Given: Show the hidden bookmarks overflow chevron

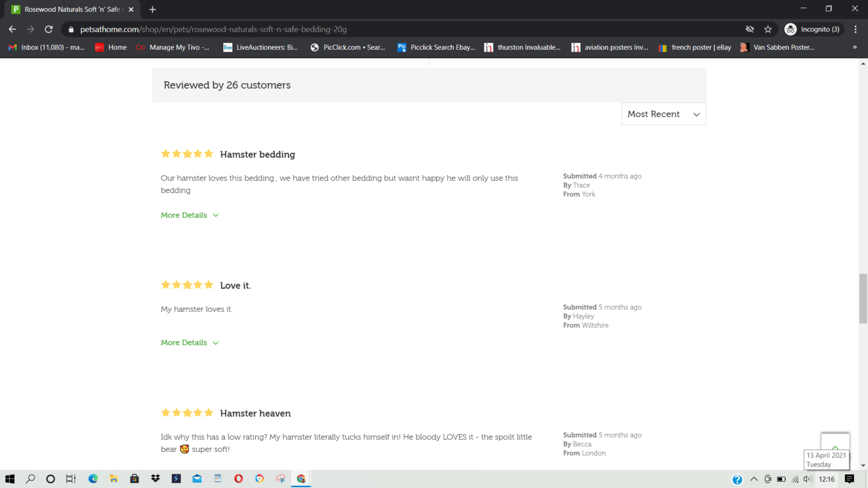Looking at the screenshot, I should coord(854,47).
